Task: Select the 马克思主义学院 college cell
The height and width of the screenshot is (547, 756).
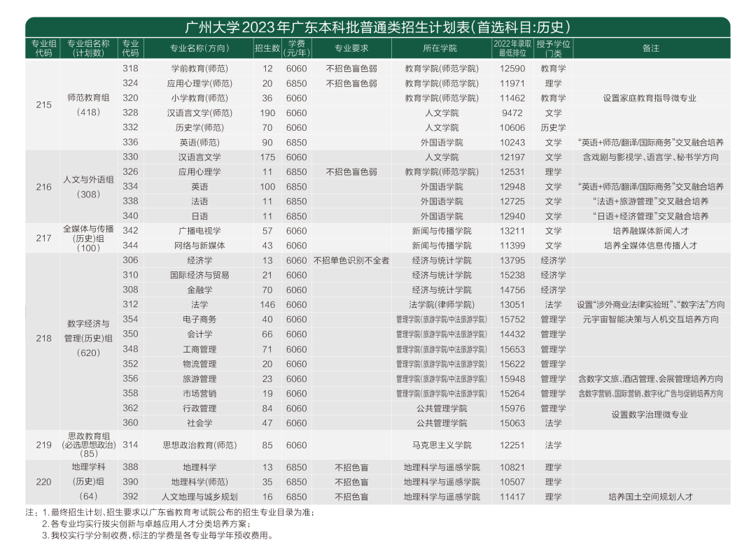Action: pyautogui.click(x=440, y=445)
